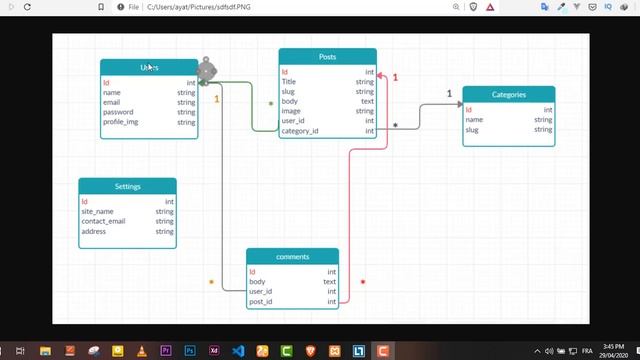The width and height of the screenshot is (640, 360).
Task: Open Visual Studio Code from taskbar
Action: click(238, 351)
